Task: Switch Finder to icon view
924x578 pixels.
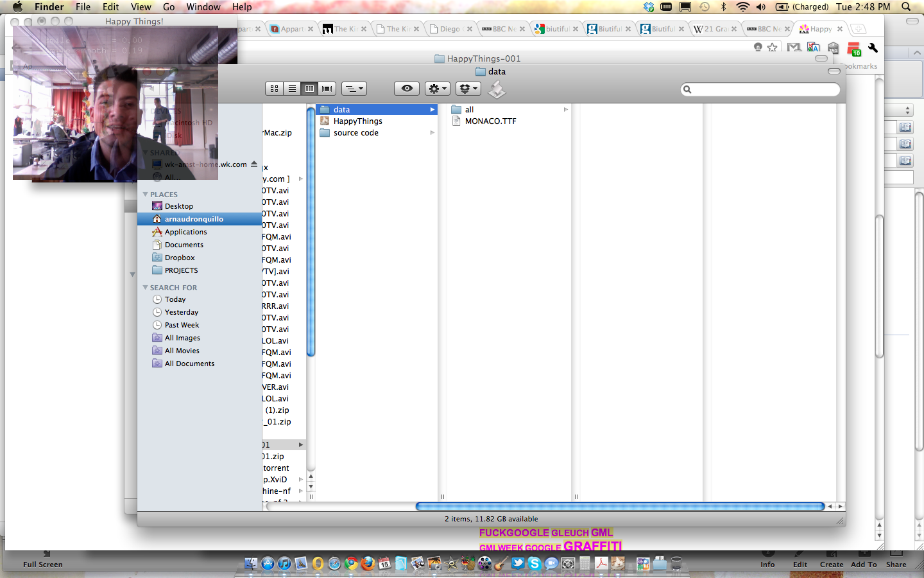Action: [275, 89]
